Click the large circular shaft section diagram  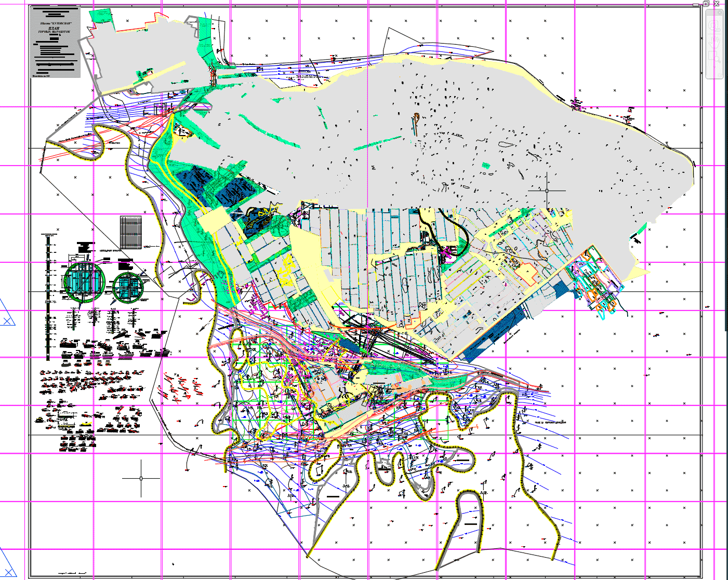tap(85, 283)
